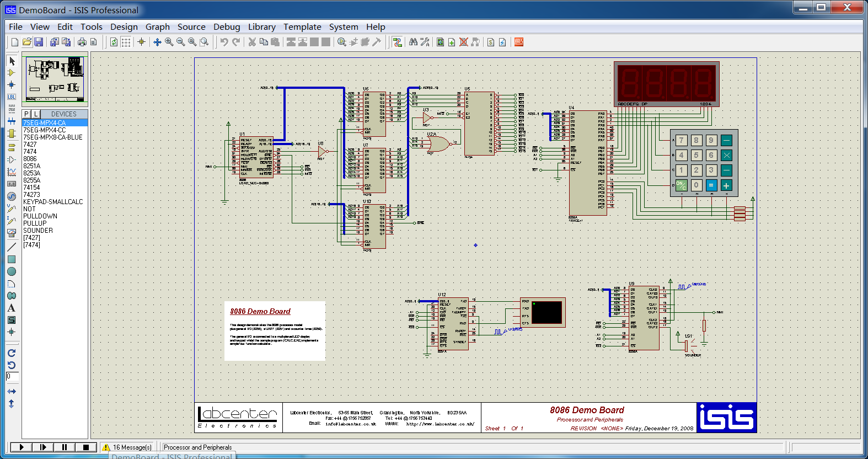
Task: Select the Component mode tool
Action: click(x=11, y=73)
